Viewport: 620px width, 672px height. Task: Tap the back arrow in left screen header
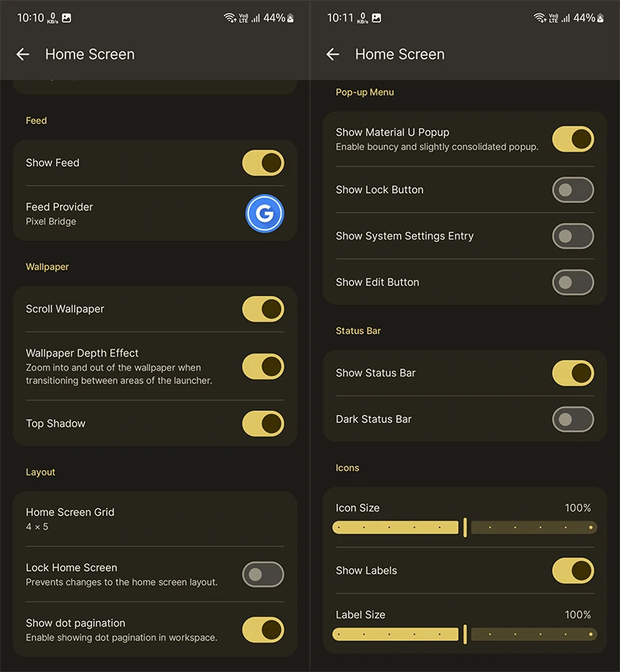point(23,55)
